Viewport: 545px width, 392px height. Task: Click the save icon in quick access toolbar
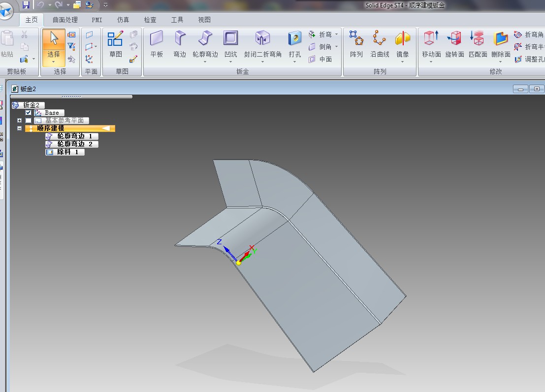26,5
